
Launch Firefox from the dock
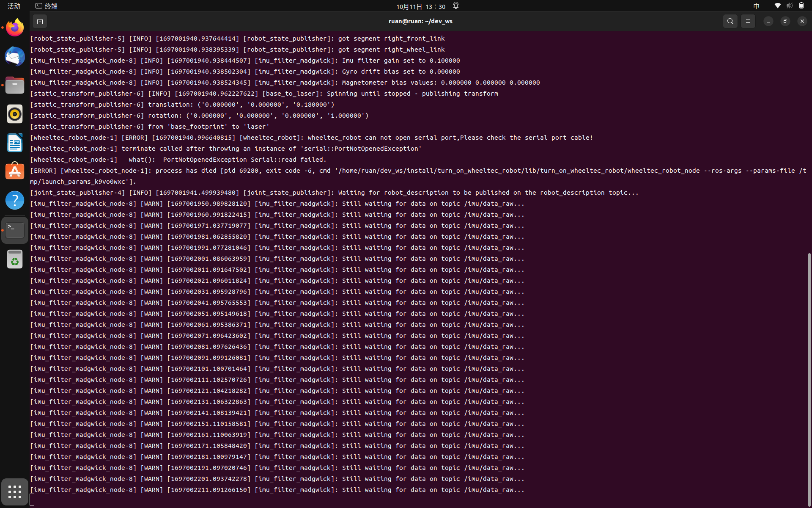(x=15, y=28)
